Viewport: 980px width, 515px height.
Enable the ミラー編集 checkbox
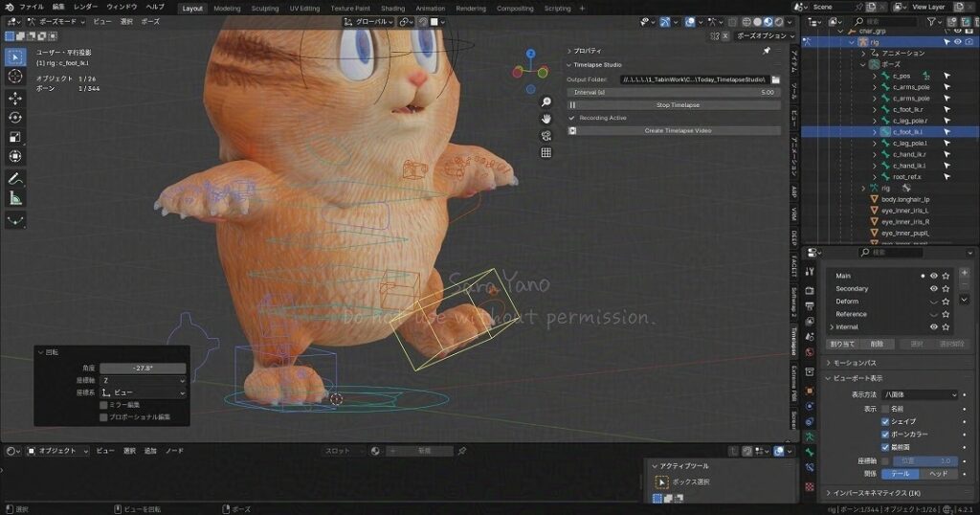click(x=103, y=404)
